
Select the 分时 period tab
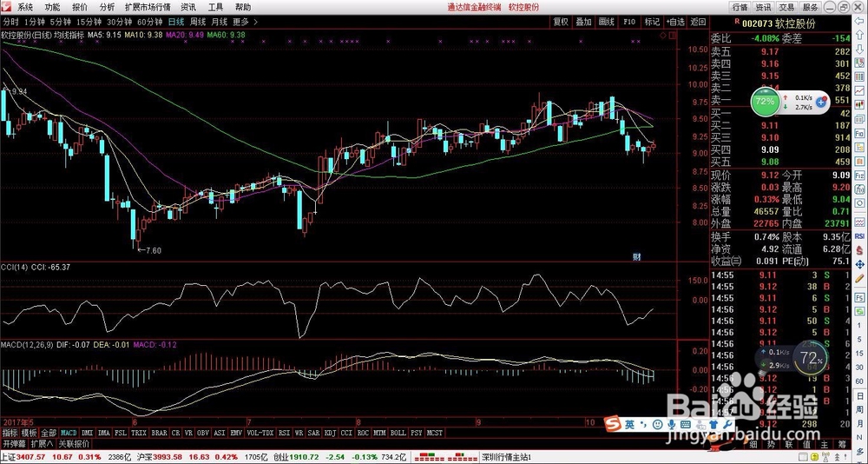coord(11,23)
